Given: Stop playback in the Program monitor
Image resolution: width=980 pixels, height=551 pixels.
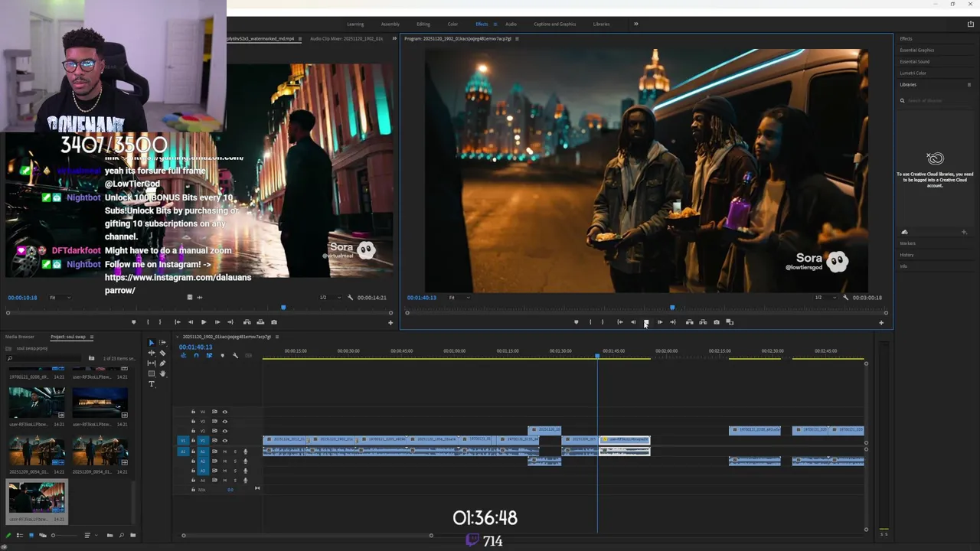Looking at the screenshot, I should (646, 322).
